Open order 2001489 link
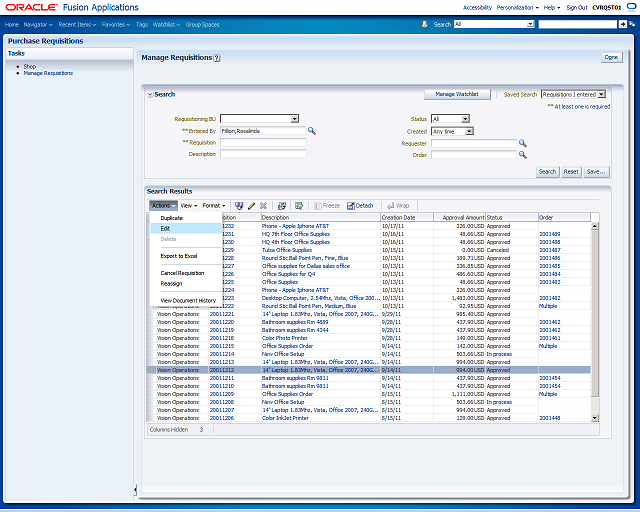The width and height of the screenshot is (640, 512). pyautogui.click(x=549, y=234)
